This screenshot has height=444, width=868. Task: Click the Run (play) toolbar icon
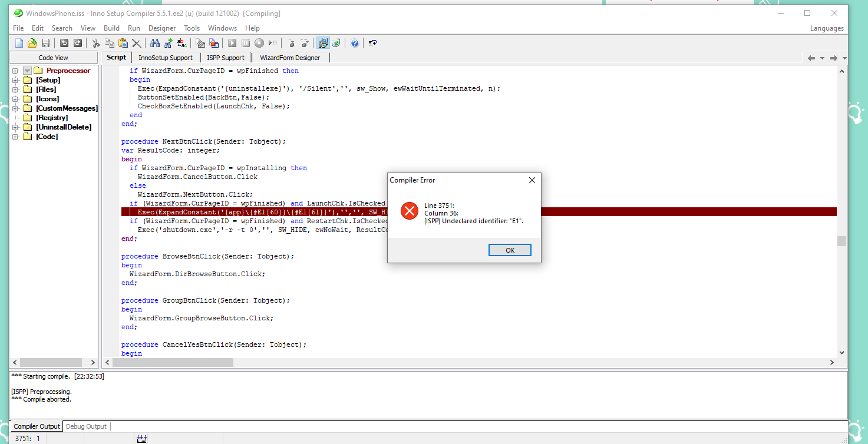tap(232, 43)
